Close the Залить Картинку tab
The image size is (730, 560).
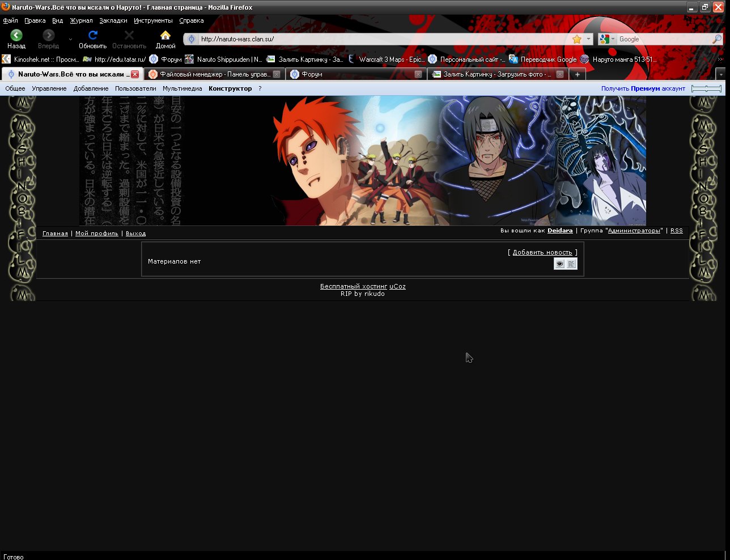coord(560,74)
